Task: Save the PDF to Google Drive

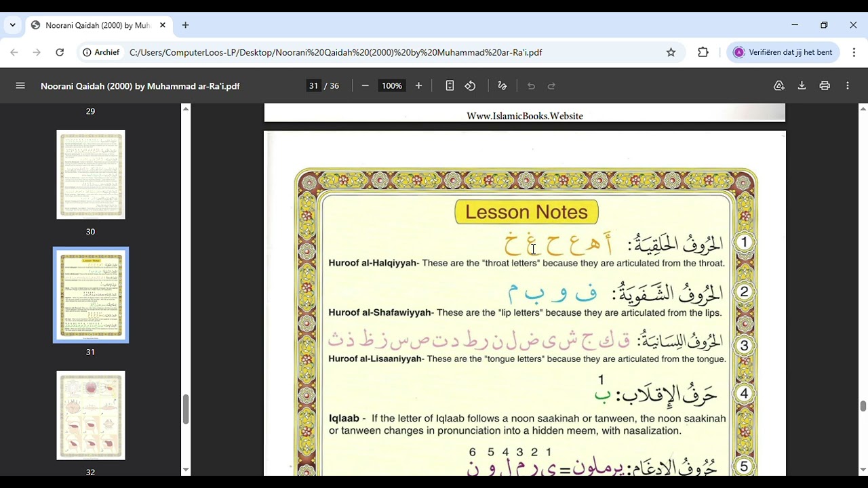Action: coord(779,86)
